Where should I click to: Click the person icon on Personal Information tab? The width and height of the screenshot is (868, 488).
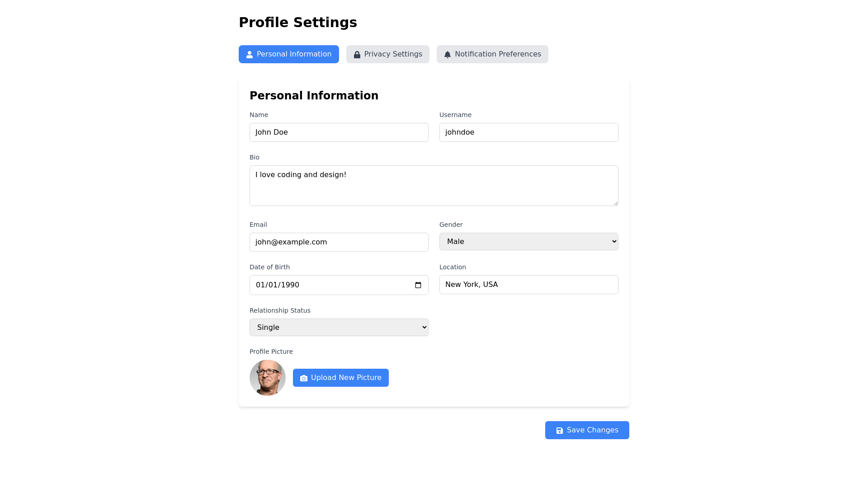[250, 55]
